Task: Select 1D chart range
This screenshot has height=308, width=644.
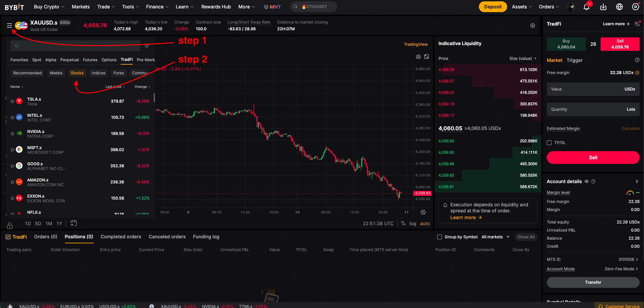Action: tap(28, 224)
